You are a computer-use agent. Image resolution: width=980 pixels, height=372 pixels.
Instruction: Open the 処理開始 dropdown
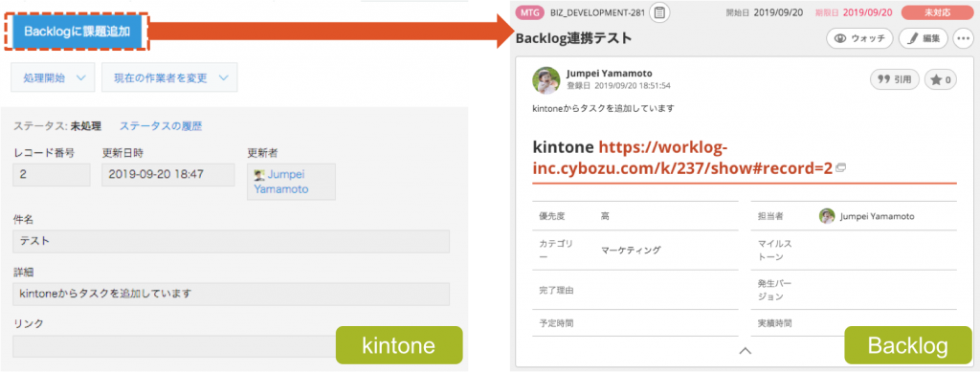54,78
